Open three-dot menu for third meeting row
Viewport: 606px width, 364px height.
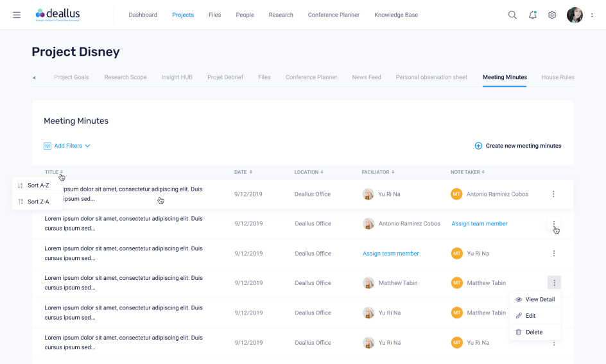pyautogui.click(x=553, y=254)
